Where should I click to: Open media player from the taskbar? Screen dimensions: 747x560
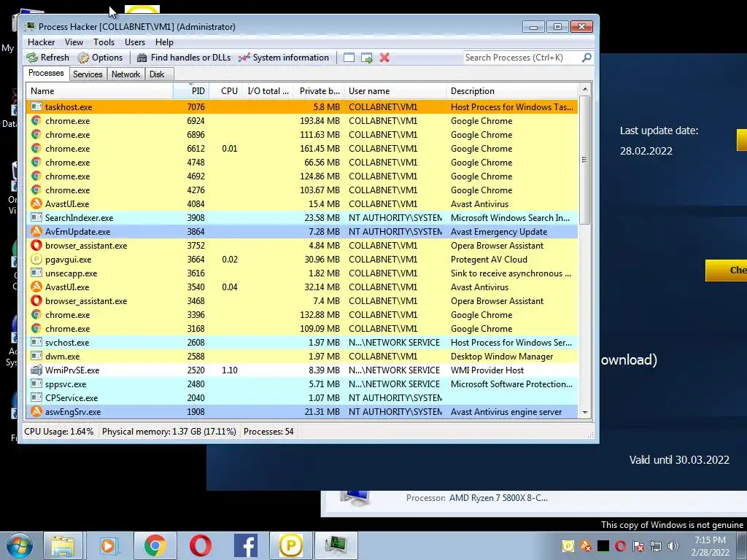click(109, 545)
